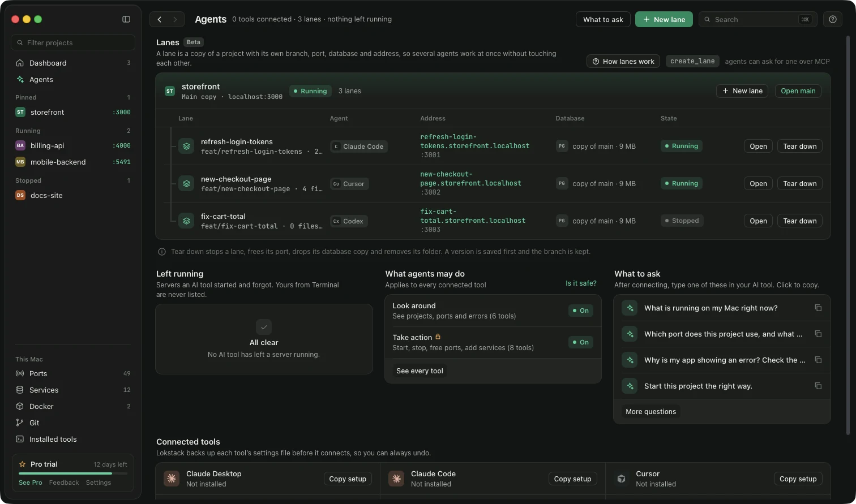Open Installed tools in sidebar
Screen dimensions: 856x504
coord(73,439)
